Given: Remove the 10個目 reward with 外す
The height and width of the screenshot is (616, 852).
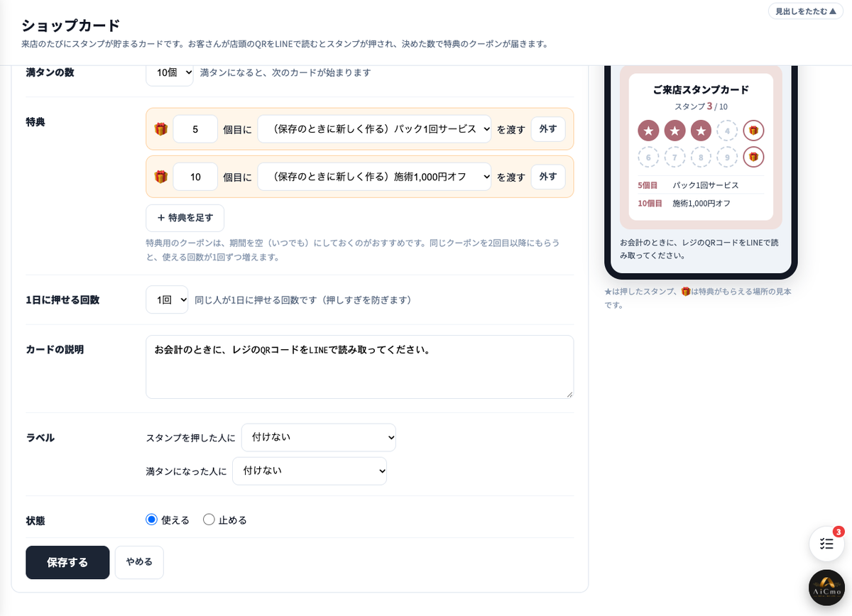Looking at the screenshot, I should pyautogui.click(x=548, y=177).
